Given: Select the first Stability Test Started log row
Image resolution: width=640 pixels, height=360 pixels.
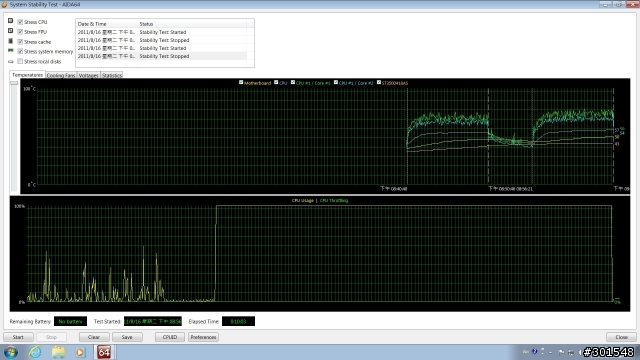Looking at the screenshot, I should 162,32.
